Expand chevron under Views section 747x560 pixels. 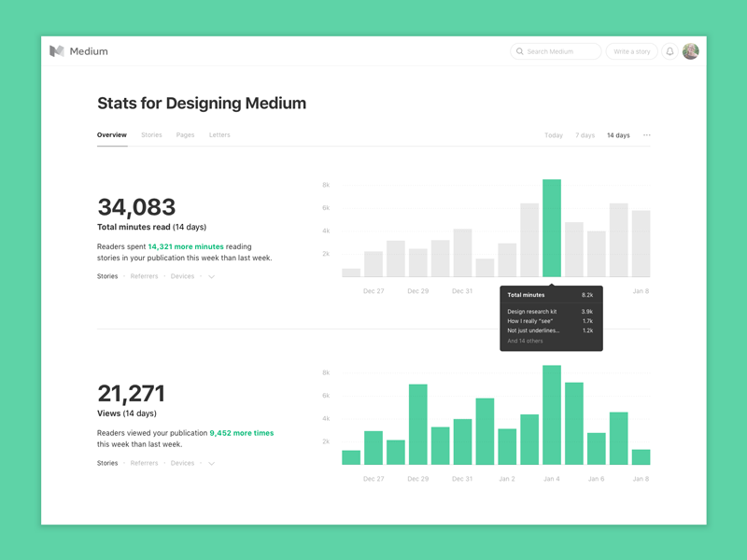(212, 463)
